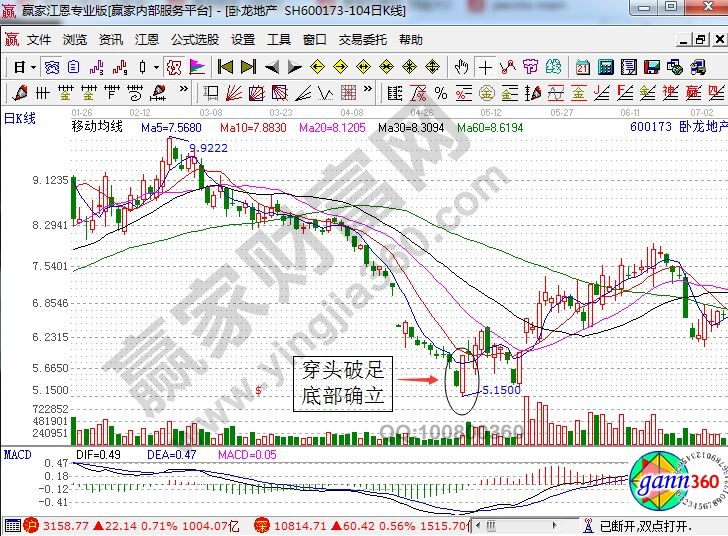Click the hand pan tool icon
Screen dimensions: 728x536
[x=460, y=67]
